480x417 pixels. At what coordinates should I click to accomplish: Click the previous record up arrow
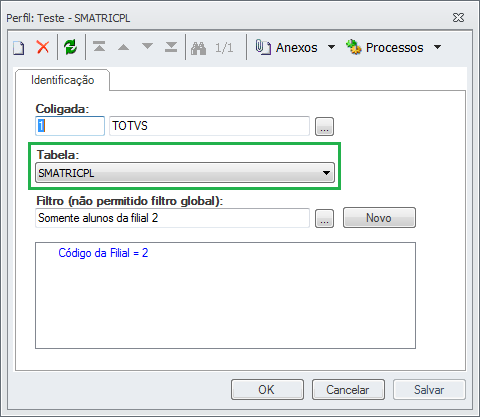(x=123, y=47)
